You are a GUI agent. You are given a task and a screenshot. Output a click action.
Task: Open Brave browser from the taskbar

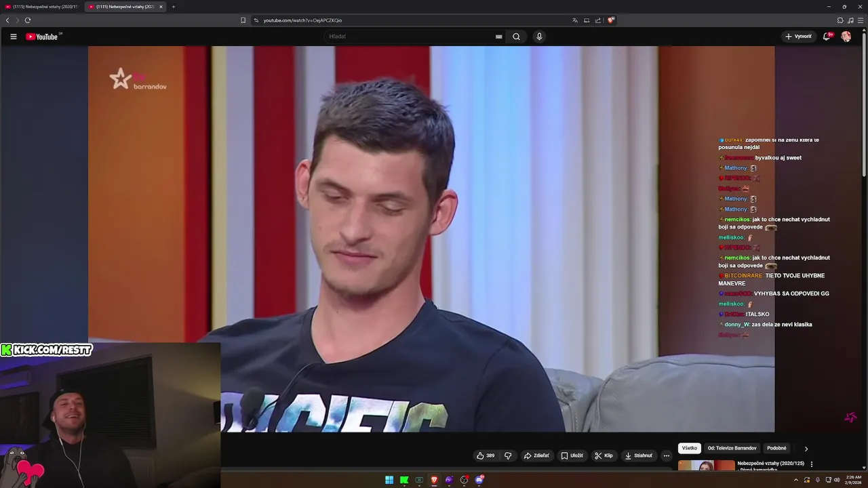point(434,480)
